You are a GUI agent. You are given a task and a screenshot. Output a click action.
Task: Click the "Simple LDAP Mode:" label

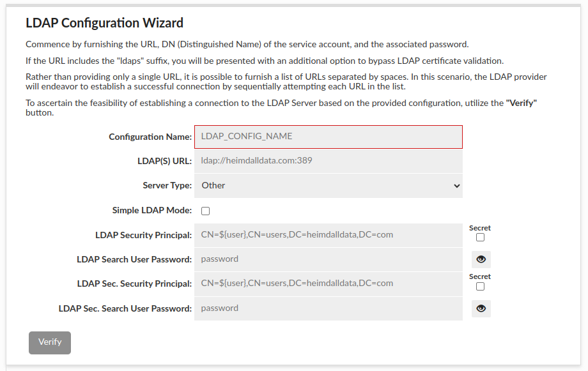pyautogui.click(x=151, y=210)
